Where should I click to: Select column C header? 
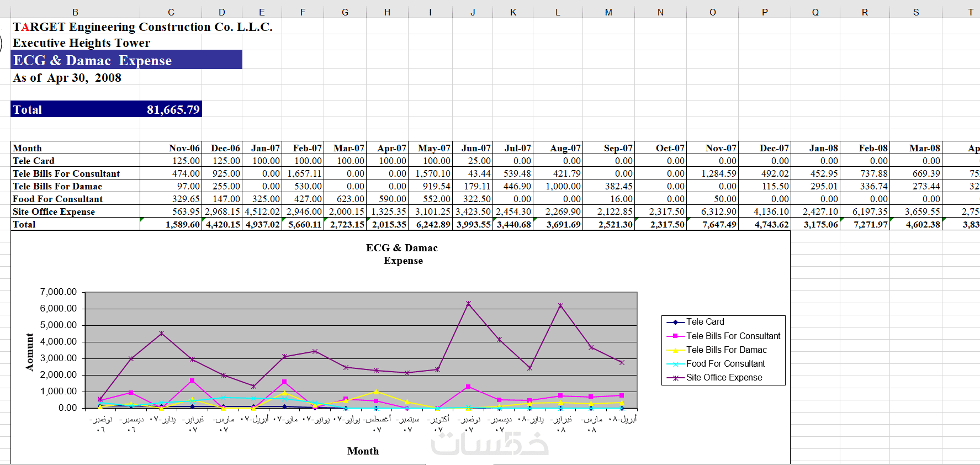[171, 12]
